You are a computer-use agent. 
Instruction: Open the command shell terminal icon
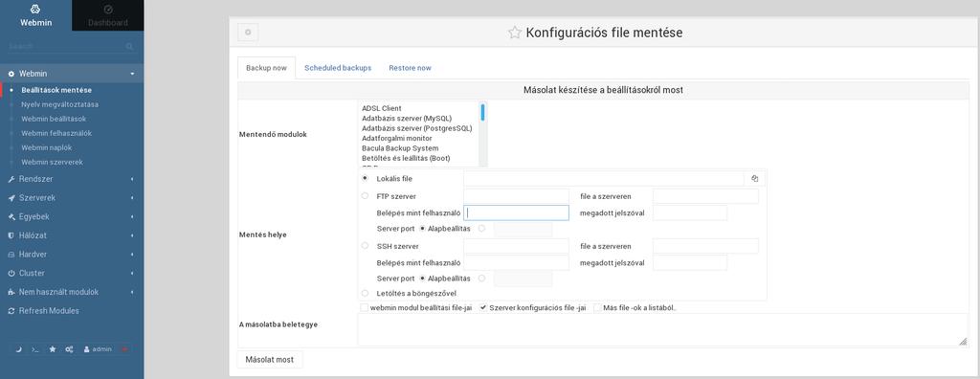[35, 349]
